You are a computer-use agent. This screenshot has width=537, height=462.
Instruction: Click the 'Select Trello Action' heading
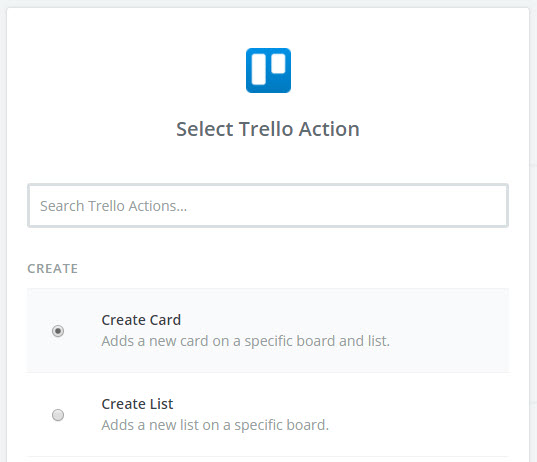tap(268, 129)
